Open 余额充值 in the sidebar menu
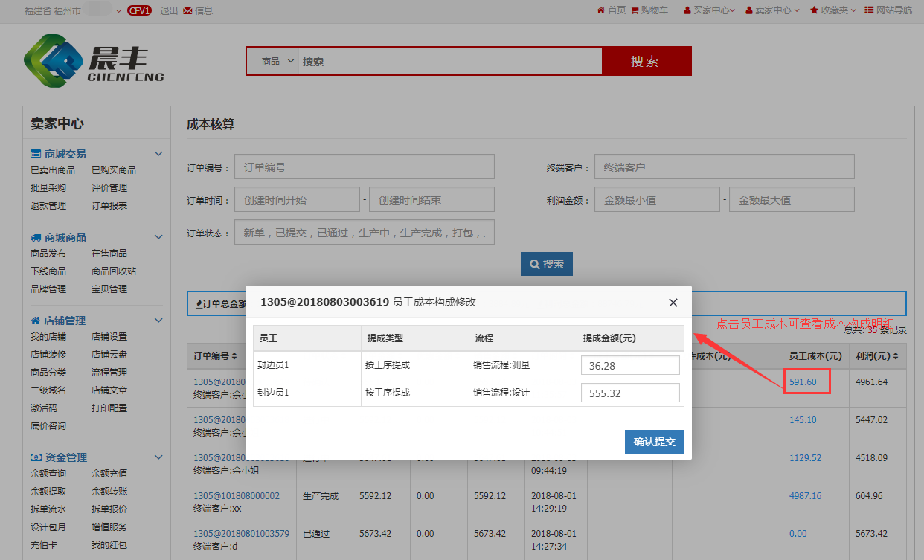924x560 pixels. 109,474
